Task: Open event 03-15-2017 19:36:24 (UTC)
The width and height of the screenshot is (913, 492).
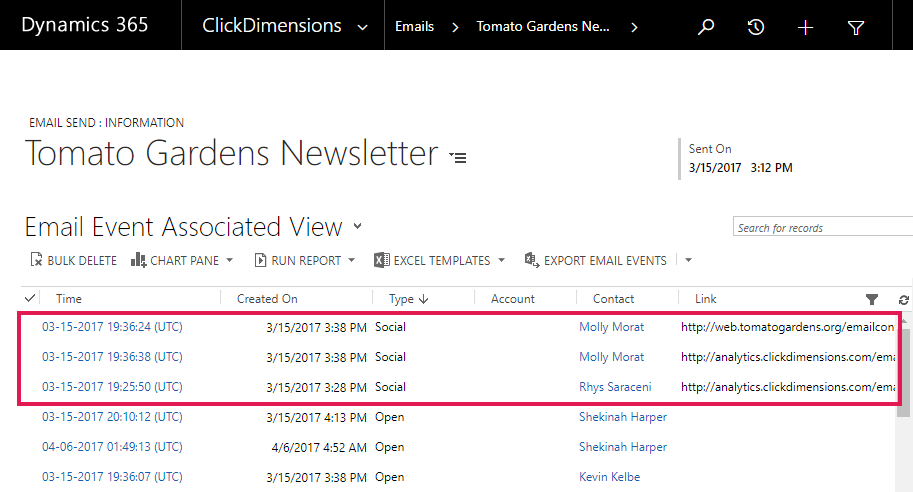Action: click(112, 327)
